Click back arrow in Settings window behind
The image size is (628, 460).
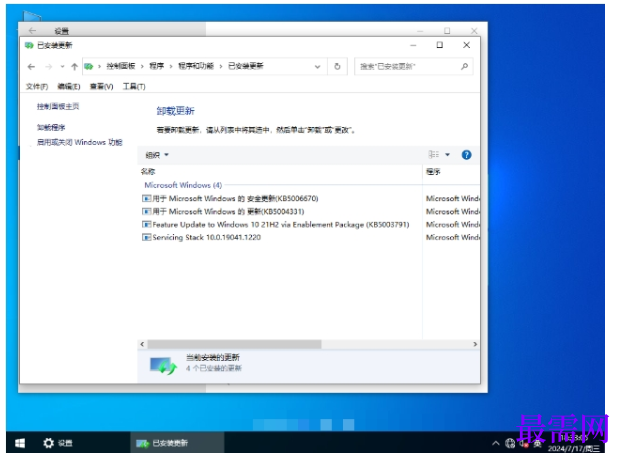32,30
